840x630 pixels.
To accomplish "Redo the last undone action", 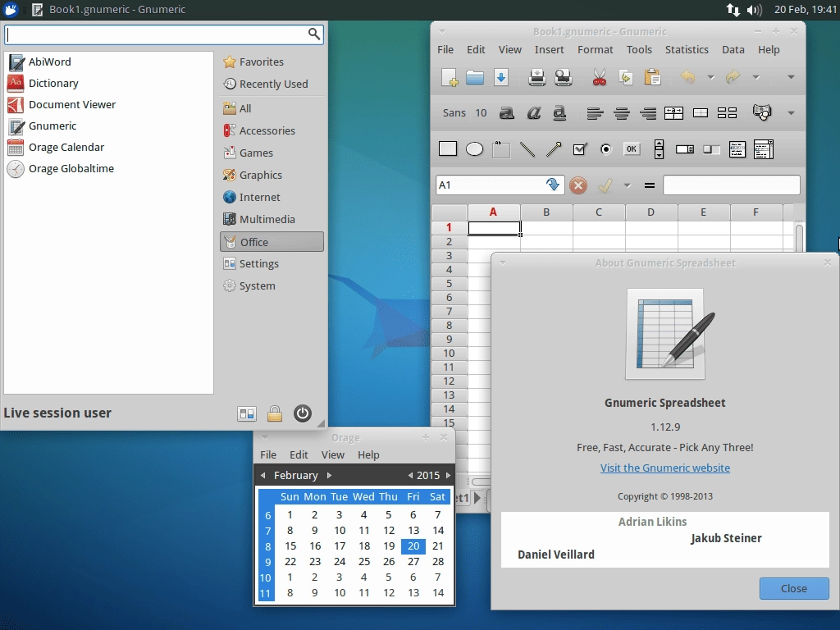I will click(733, 77).
